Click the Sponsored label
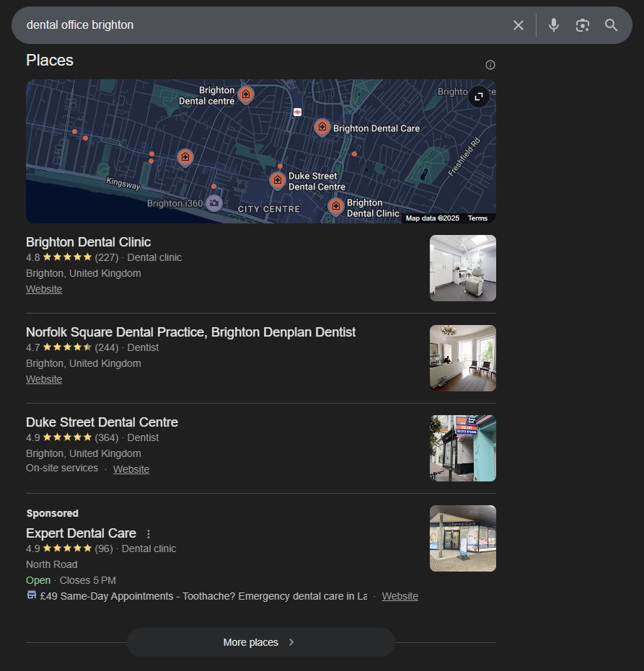 click(x=52, y=513)
